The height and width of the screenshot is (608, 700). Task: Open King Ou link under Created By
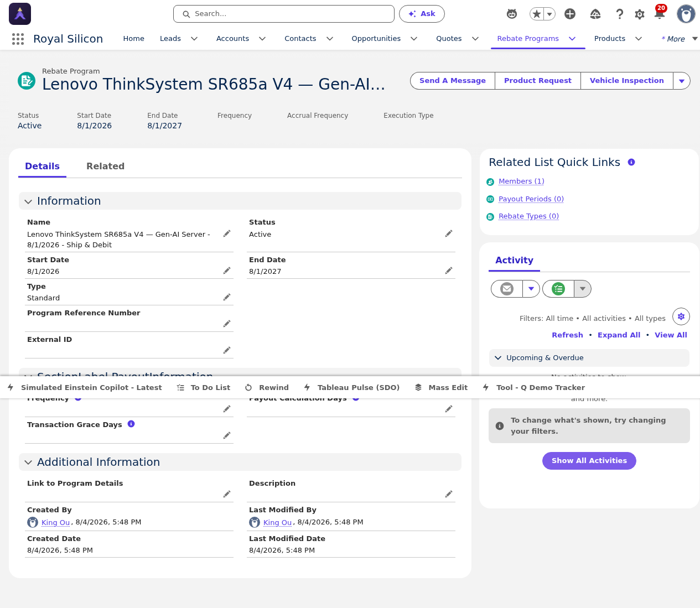pyautogui.click(x=55, y=522)
